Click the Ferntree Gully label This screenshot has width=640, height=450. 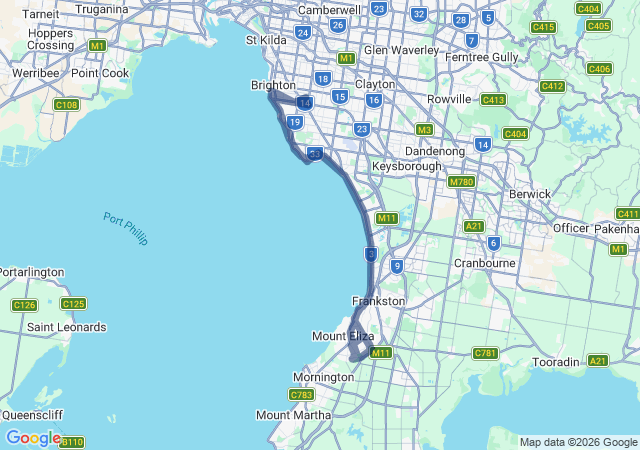tap(482, 57)
